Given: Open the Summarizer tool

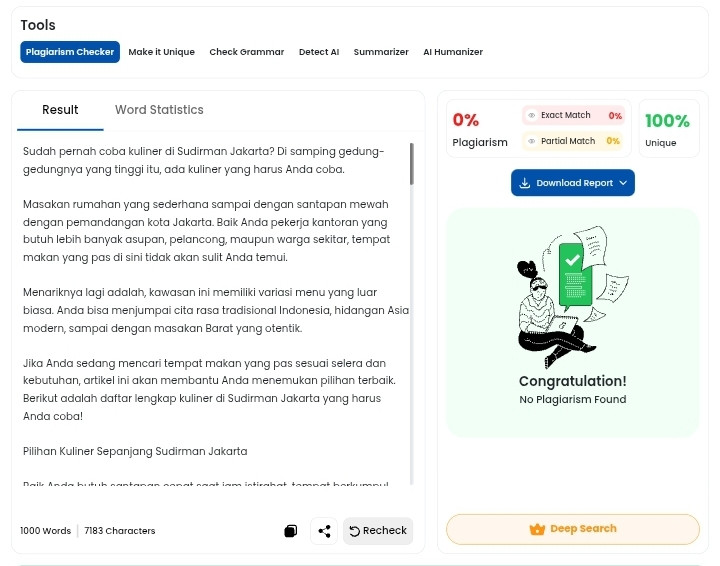Looking at the screenshot, I should click(x=381, y=52).
